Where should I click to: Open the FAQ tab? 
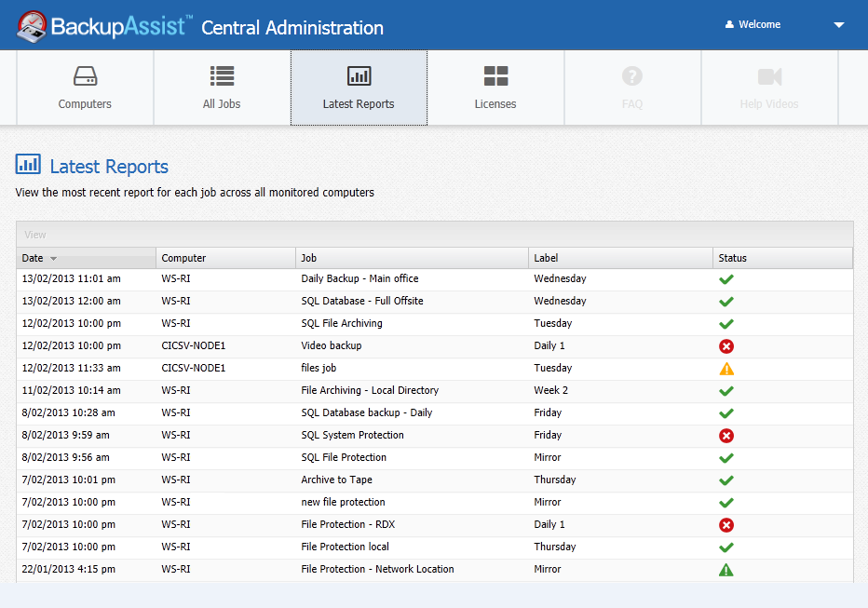point(632,88)
